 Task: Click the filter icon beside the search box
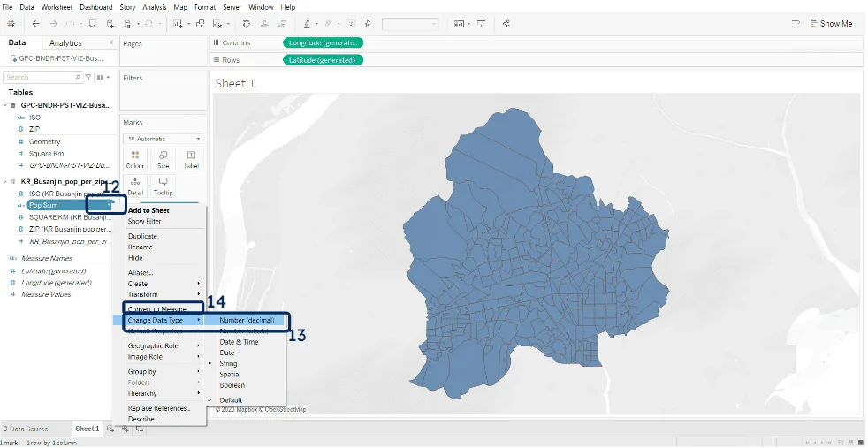click(x=88, y=78)
